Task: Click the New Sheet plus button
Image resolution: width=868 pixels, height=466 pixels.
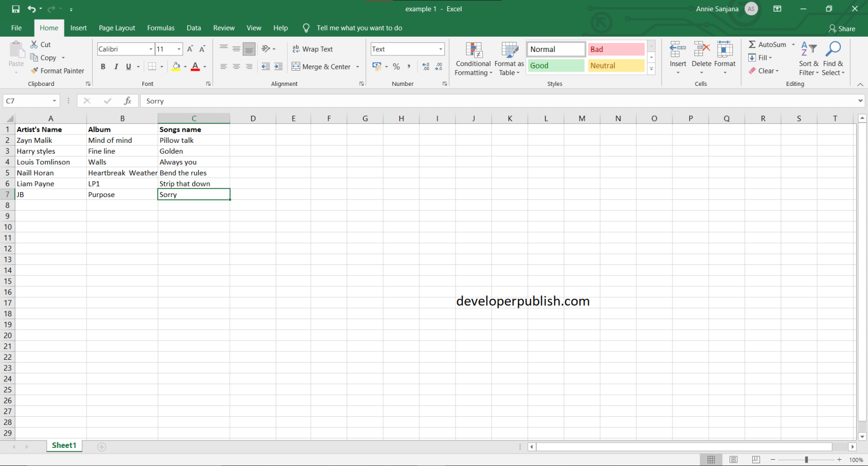Action: pyautogui.click(x=101, y=446)
